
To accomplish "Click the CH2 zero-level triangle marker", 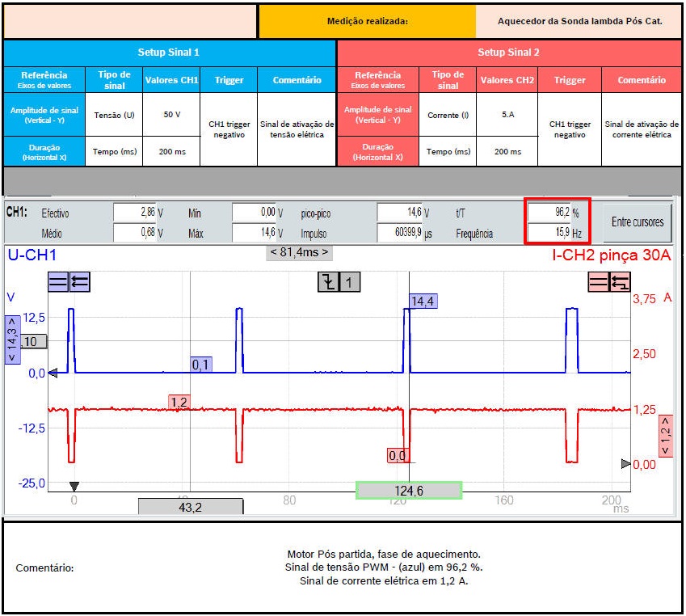I will click(x=625, y=464).
